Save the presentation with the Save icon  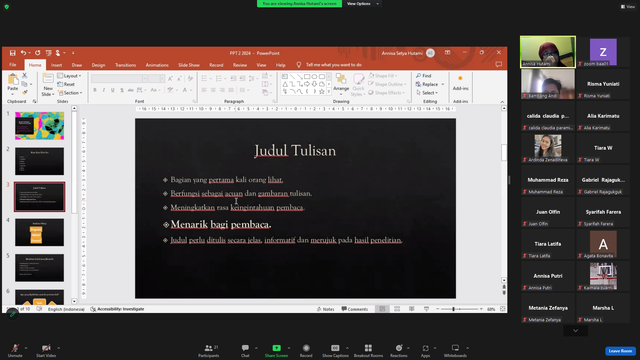[x=13, y=53]
